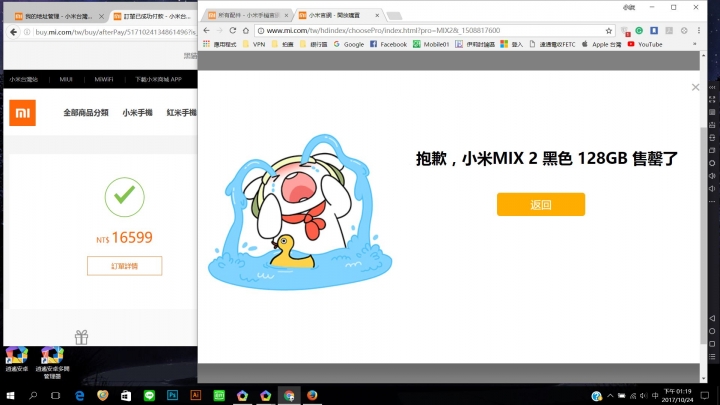Click 小米台灣站 link in left window
Screen dimensions: 720x405
(x=23, y=79)
